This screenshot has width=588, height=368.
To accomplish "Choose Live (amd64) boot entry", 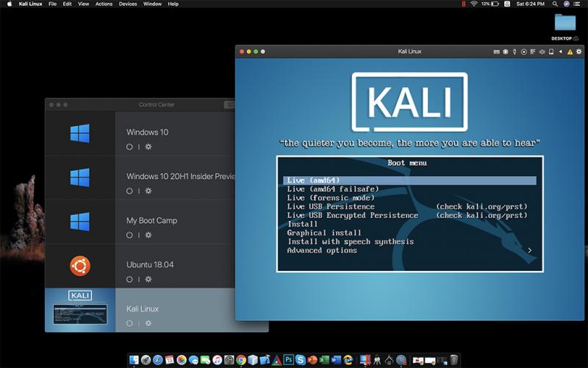I will tap(409, 180).
